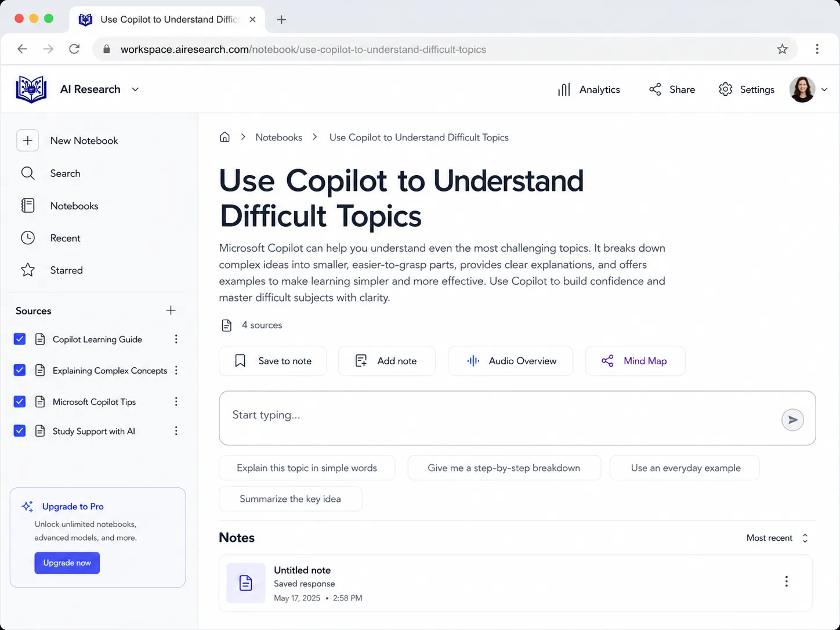
Task: Open the Settings gear icon
Action: [x=725, y=89]
